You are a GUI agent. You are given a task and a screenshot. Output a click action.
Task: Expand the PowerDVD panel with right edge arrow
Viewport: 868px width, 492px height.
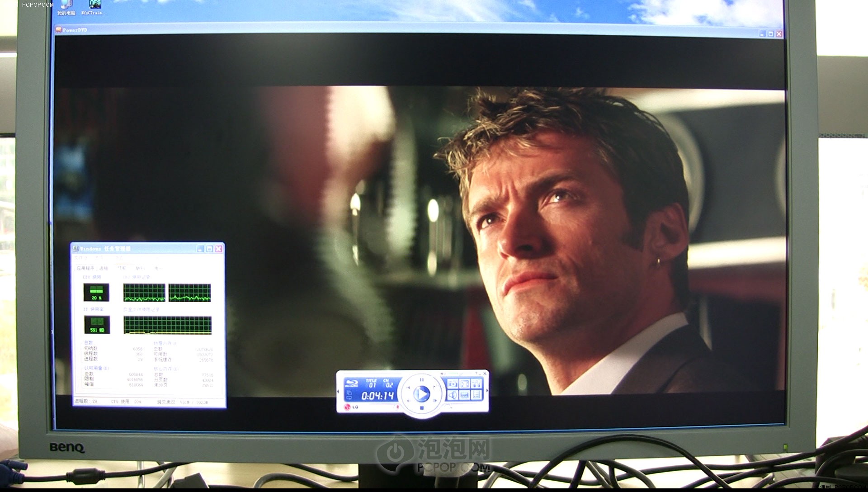[487, 390]
